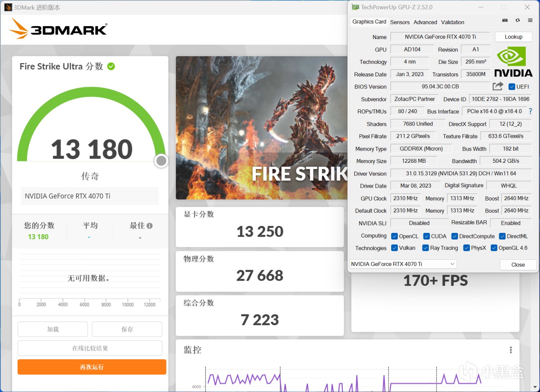Image resolution: width=540 pixels, height=392 pixels.
Task: Click the 显卡分数 13 250 score card
Action: pos(260,227)
